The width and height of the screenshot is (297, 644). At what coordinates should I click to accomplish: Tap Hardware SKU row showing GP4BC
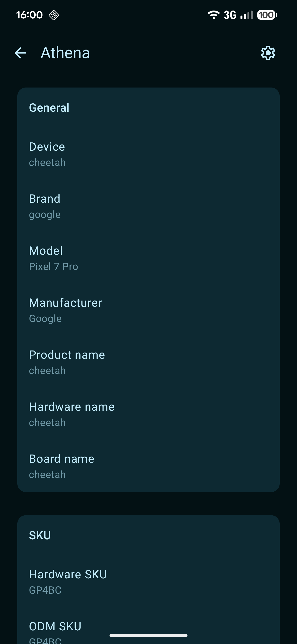pos(148,582)
